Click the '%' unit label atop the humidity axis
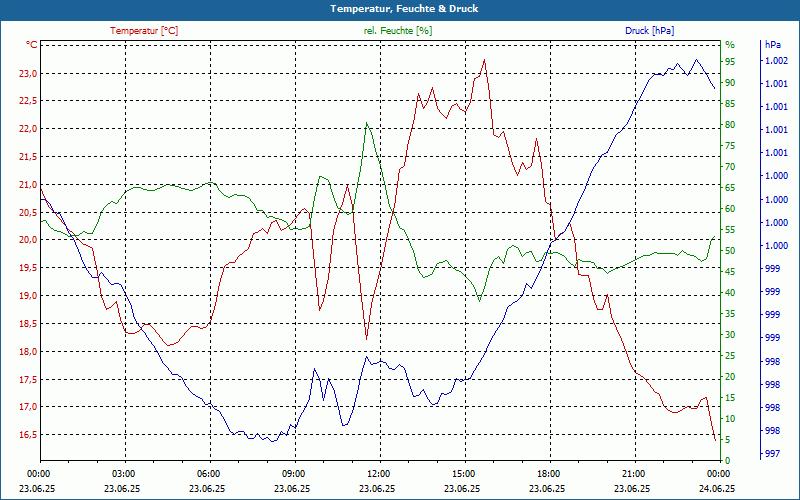 coord(730,45)
